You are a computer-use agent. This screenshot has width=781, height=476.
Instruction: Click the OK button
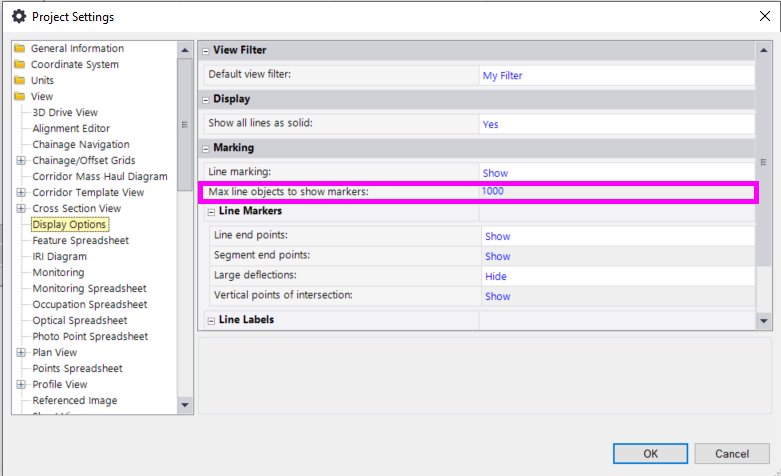(x=651, y=453)
